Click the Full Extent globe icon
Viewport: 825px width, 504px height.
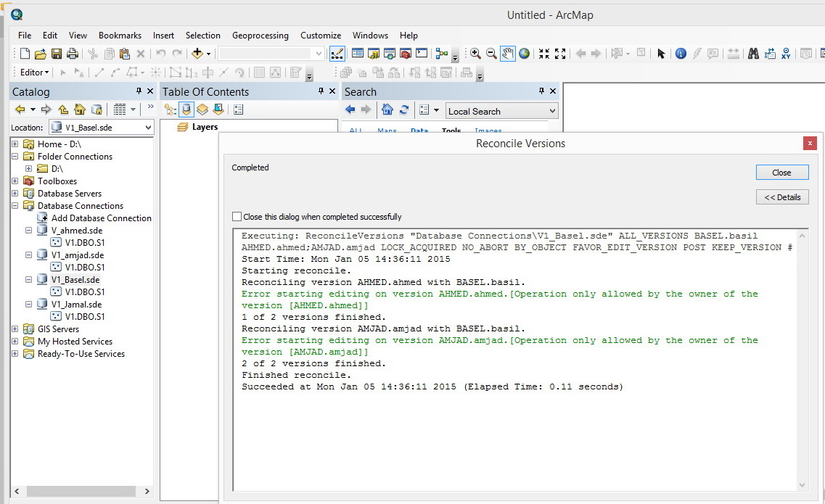pyautogui.click(x=524, y=54)
